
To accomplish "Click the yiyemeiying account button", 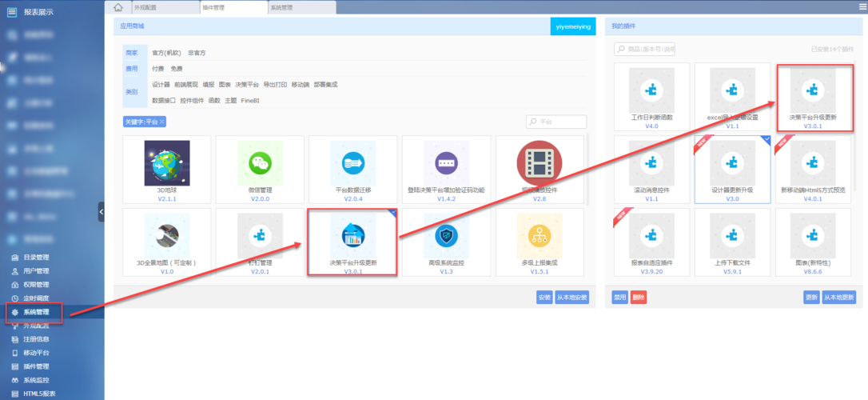I will coord(573,26).
